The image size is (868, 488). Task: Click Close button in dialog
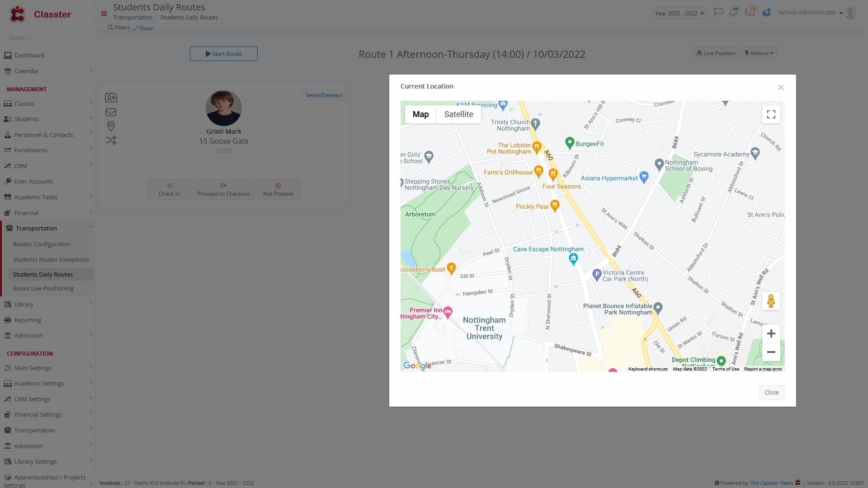coord(771,392)
